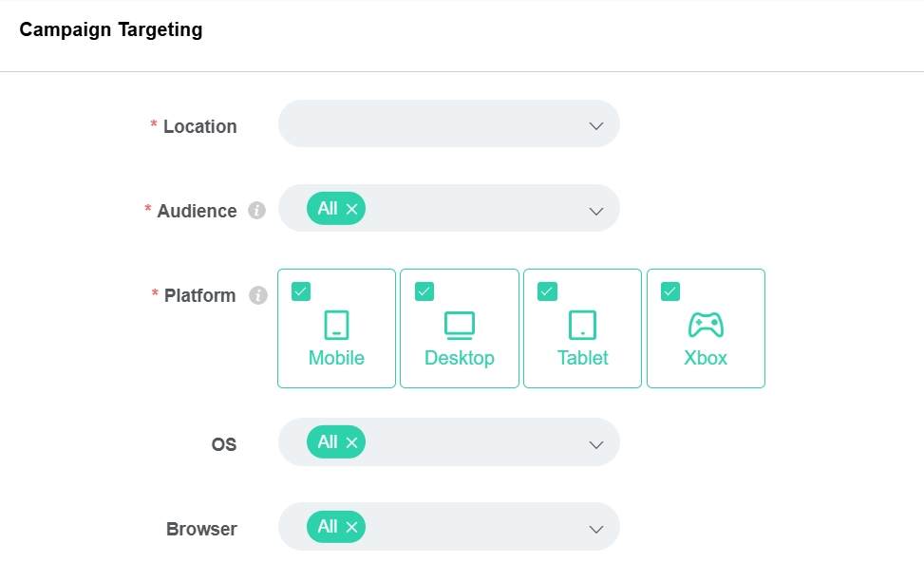Open the Audience dropdown chevron
This screenshot has height=581, width=924.
596,210
